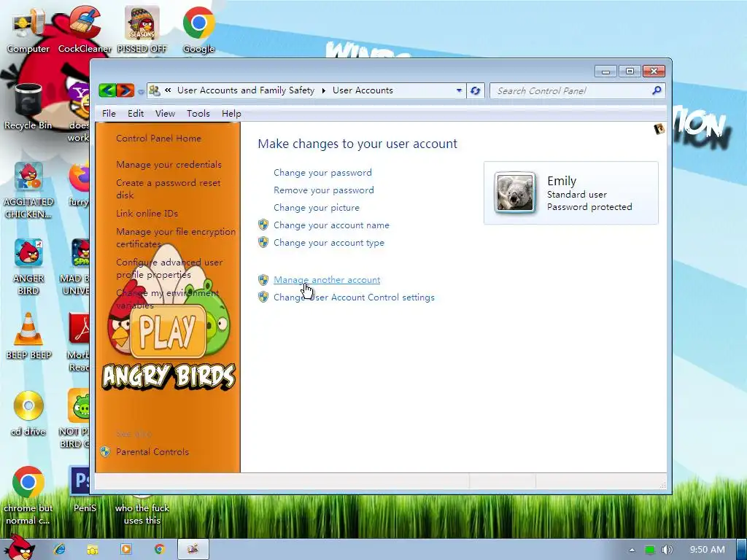Open the Recycle Bin desktop icon
The image size is (747, 560).
pos(28,106)
